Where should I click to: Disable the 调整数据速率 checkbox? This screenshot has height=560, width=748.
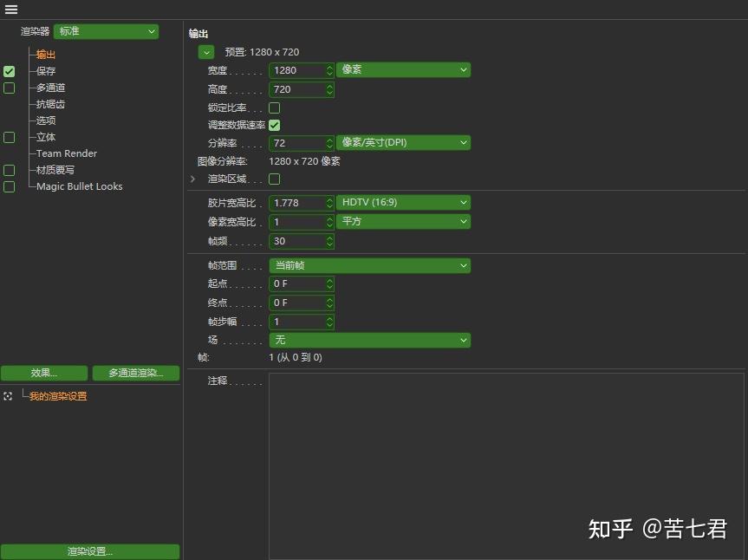(x=273, y=124)
